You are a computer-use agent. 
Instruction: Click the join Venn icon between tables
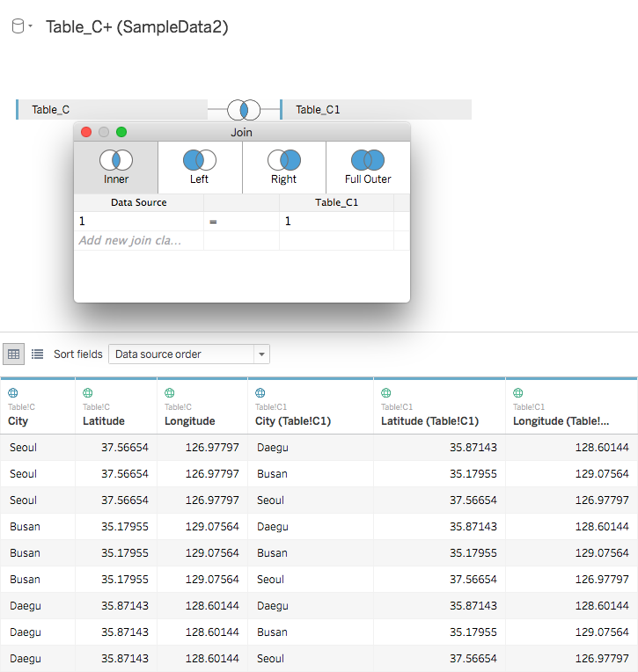244,110
